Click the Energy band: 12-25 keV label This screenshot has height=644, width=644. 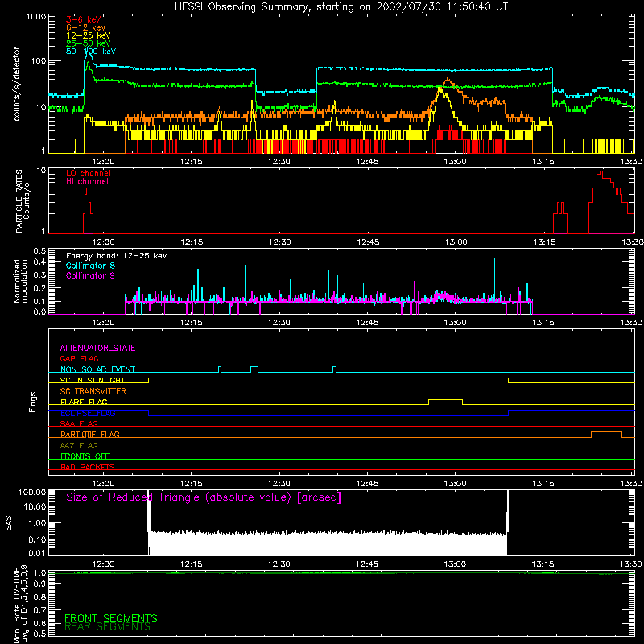117,256
